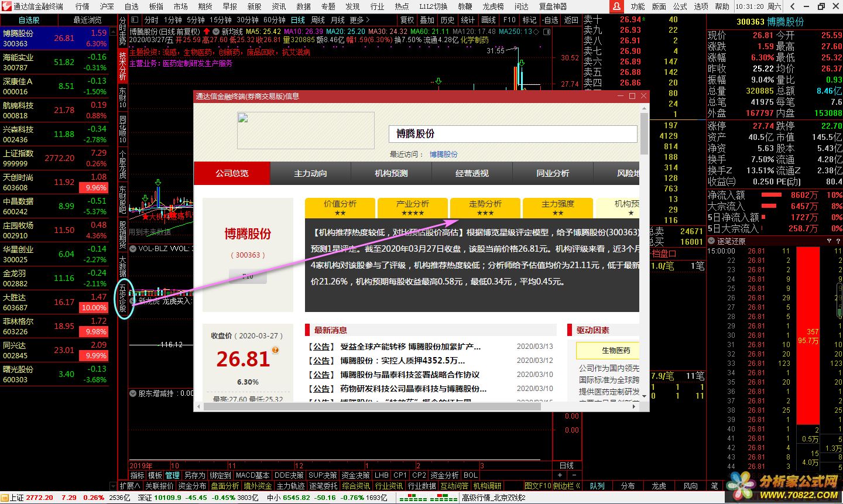Open the 同业分析 tab in the popup
Image resolution: width=843 pixels, height=504 pixels.
click(x=553, y=173)
